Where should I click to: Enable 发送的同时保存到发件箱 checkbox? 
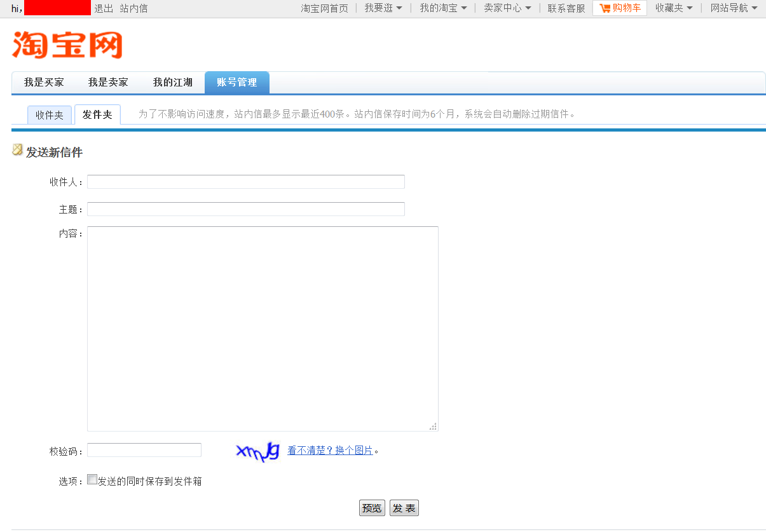tap(91, 477)
